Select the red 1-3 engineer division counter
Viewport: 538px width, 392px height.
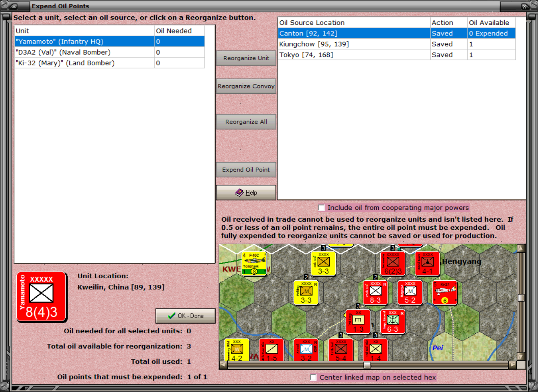click(358, 322)
